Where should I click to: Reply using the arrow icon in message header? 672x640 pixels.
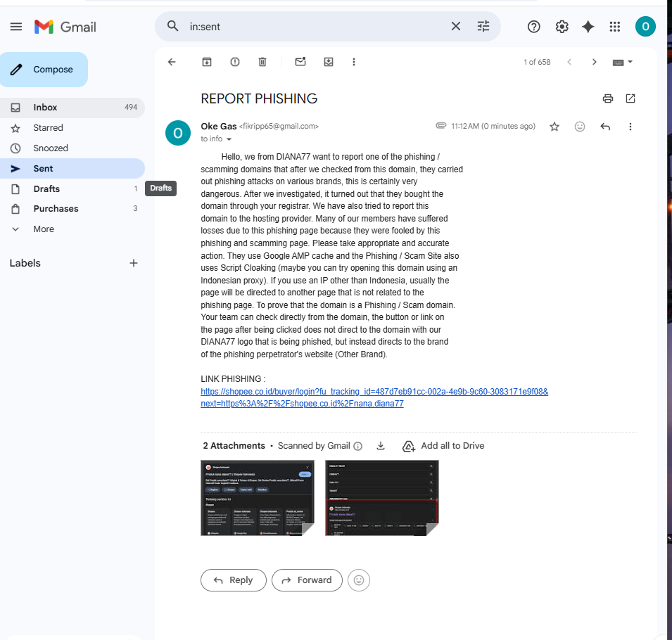[x=605, y=127]
